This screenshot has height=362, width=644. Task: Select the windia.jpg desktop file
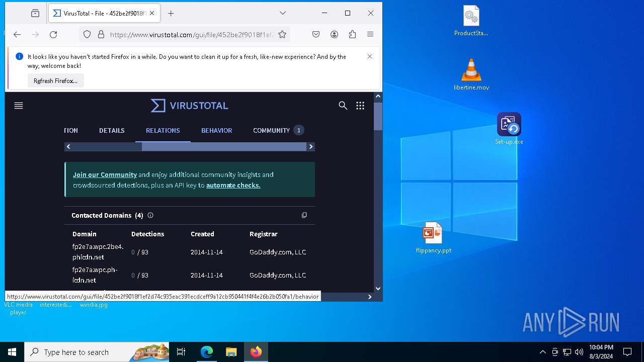click(94, 305)
